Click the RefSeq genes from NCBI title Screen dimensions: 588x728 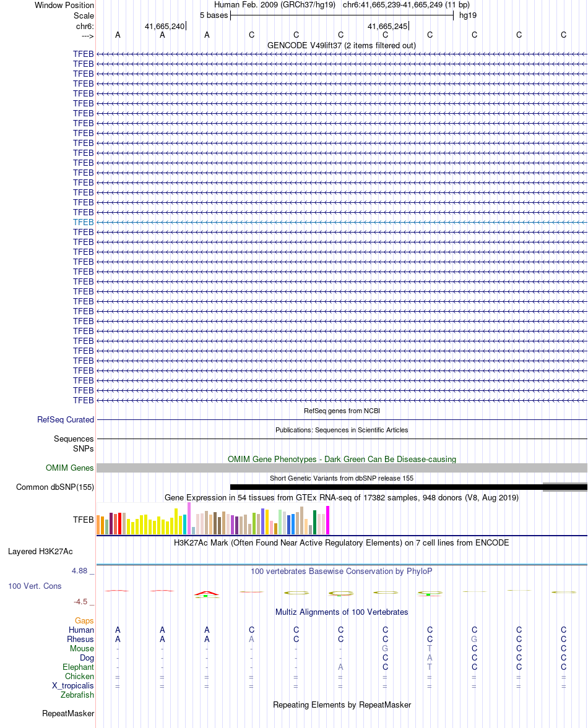pyautogui.click(x=342, y=411)
